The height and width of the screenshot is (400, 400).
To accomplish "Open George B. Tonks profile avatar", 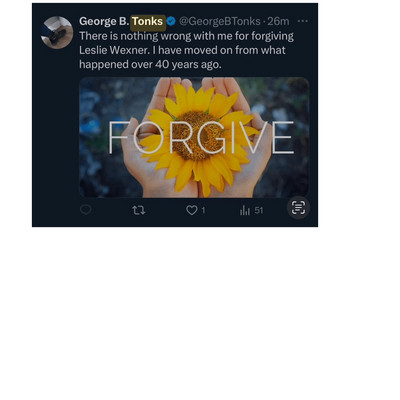I will pyautogui.click(x=57, y=32).
